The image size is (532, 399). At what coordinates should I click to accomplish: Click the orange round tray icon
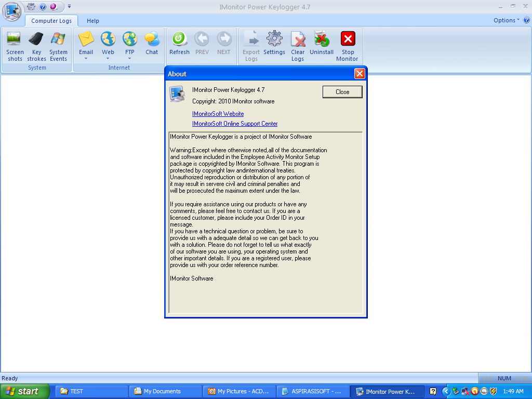[475, 391]
